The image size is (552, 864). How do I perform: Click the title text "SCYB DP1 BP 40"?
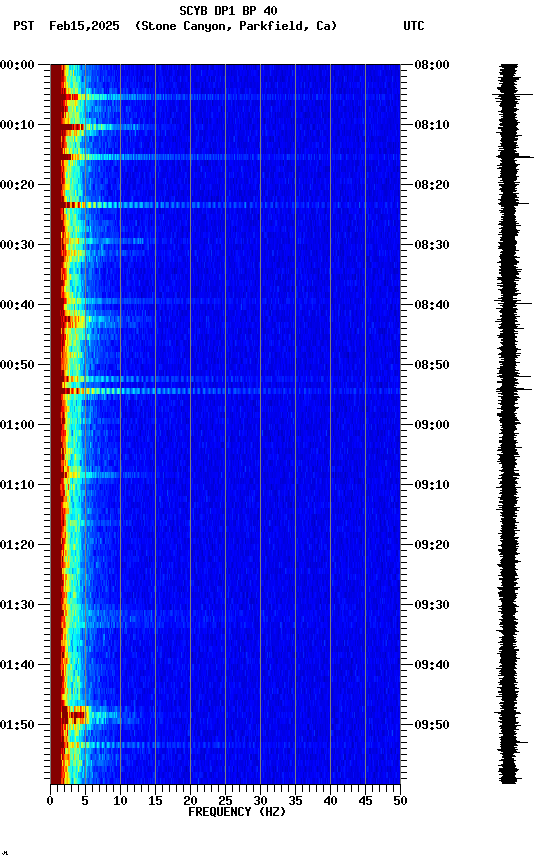[x=228, y=10]
